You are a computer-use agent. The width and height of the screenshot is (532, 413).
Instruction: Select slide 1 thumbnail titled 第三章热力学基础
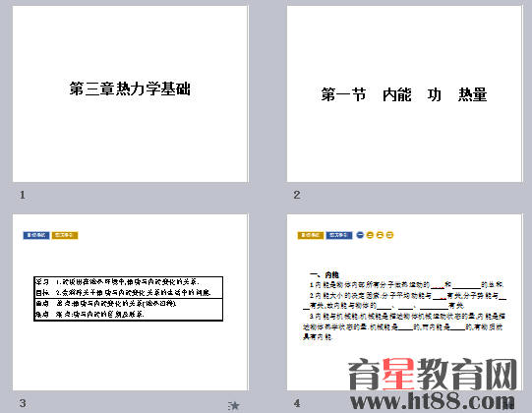click(x=130, y=93)
